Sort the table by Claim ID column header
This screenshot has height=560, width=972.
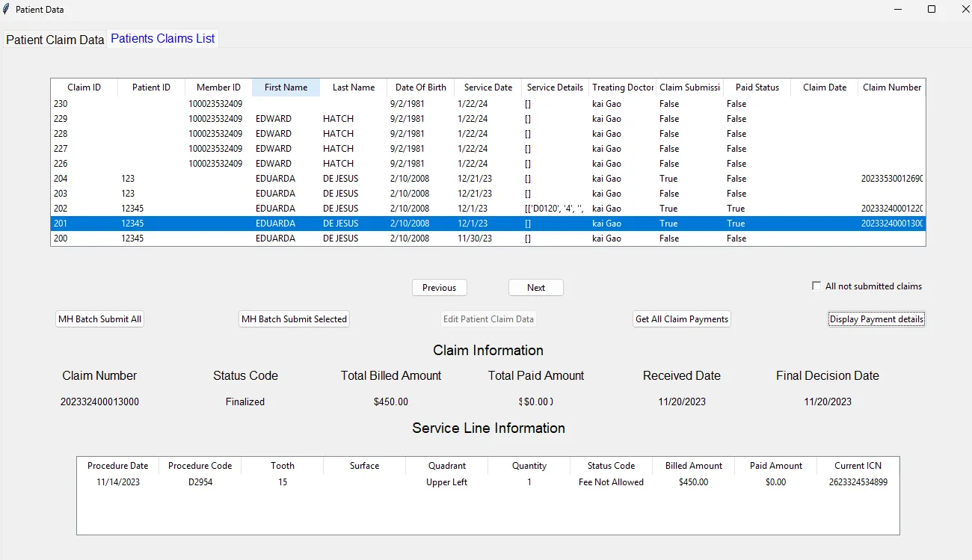(84, 87)
